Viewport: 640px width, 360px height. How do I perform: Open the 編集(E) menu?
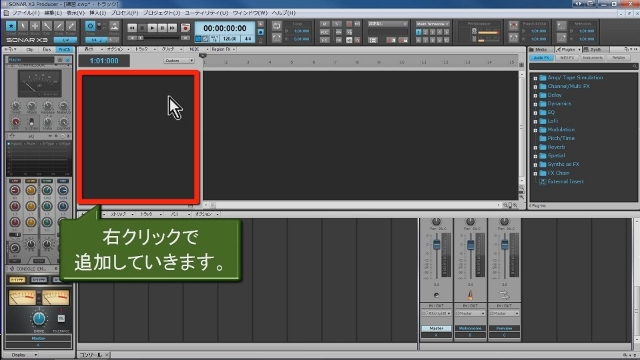click(x=53, y=13)
